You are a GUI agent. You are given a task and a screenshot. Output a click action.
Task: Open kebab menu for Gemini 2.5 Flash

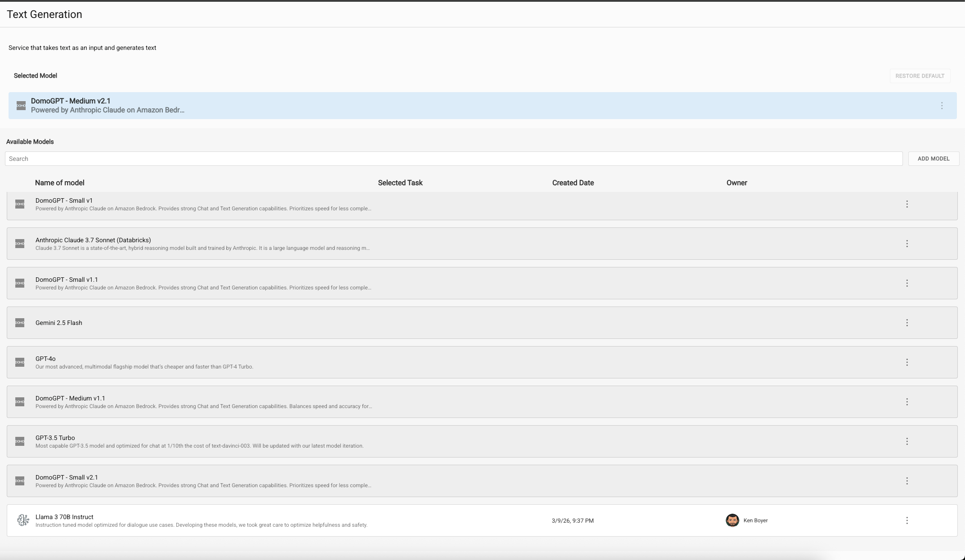tap(907, 323)
